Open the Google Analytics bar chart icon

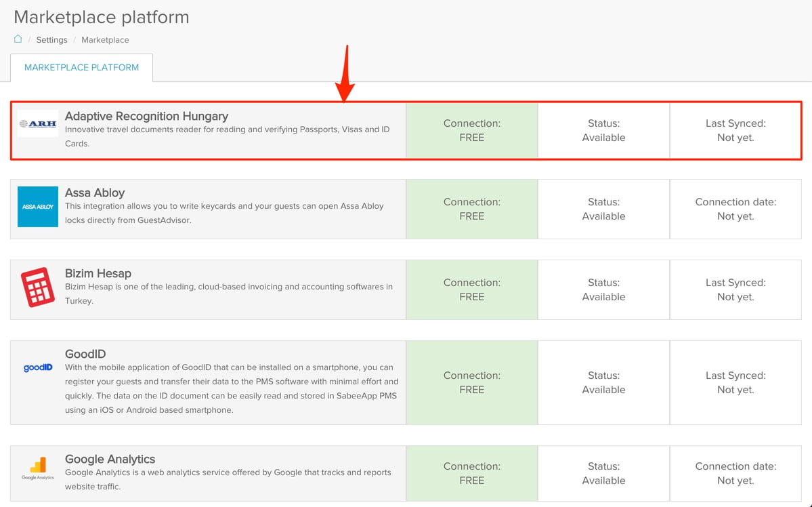click(38, 468)
